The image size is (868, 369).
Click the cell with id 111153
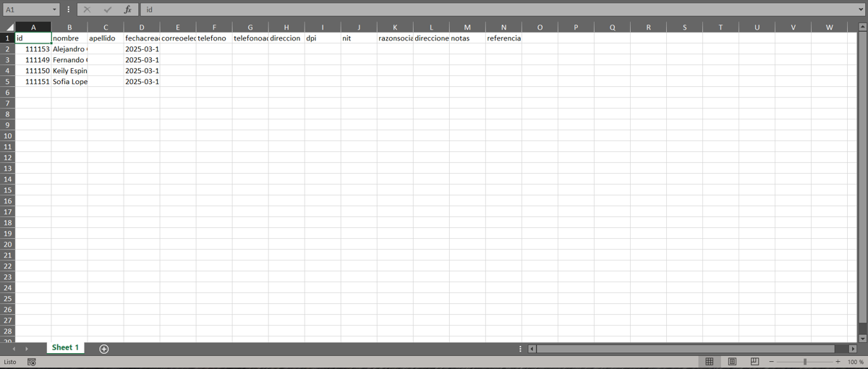[33, 49]
